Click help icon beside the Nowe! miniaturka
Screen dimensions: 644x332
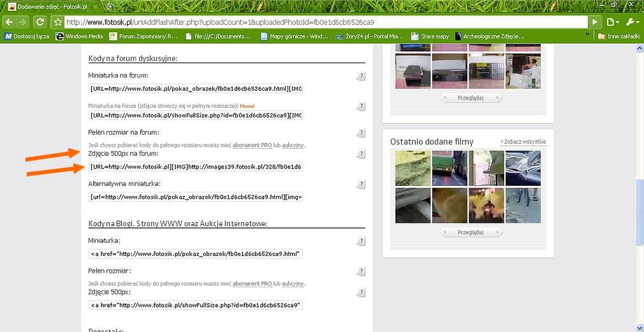(361, 107)
